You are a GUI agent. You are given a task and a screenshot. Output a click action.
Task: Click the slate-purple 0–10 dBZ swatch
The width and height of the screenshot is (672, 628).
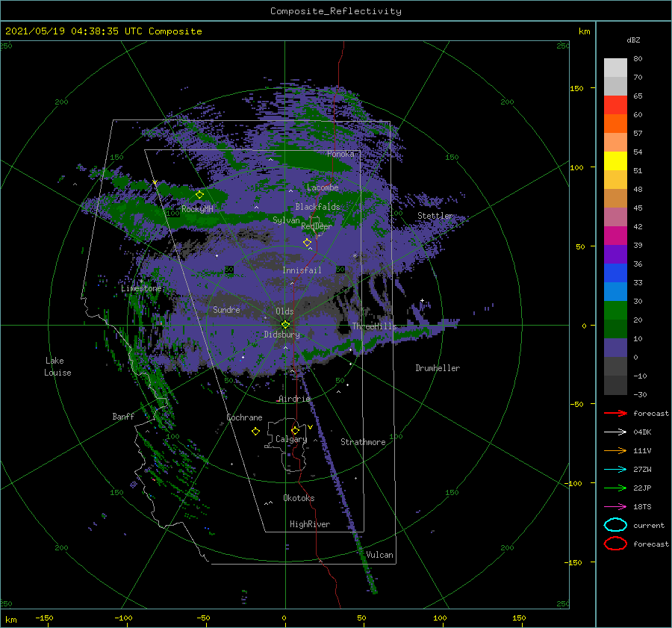tap(615, 348)
